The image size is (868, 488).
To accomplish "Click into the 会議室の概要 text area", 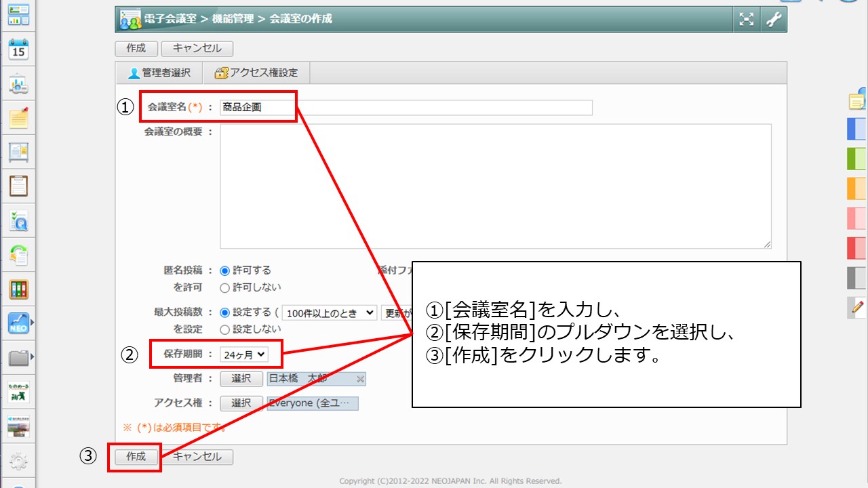I will [496, 186].
